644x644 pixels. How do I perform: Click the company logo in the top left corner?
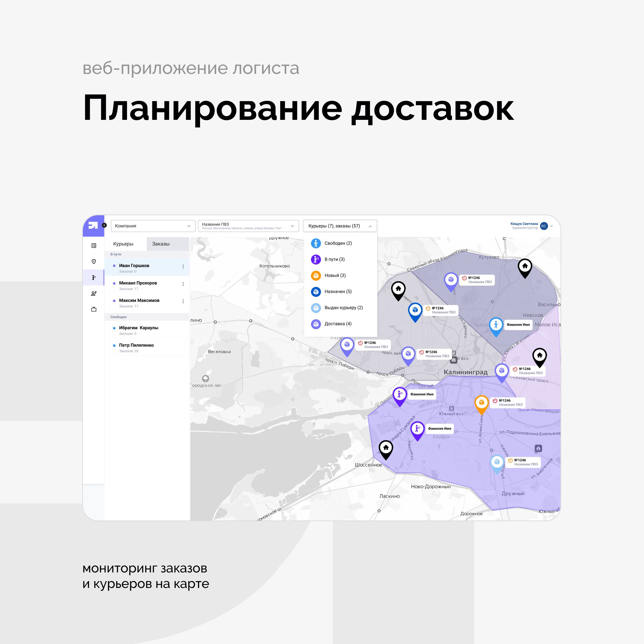(94, 225)
